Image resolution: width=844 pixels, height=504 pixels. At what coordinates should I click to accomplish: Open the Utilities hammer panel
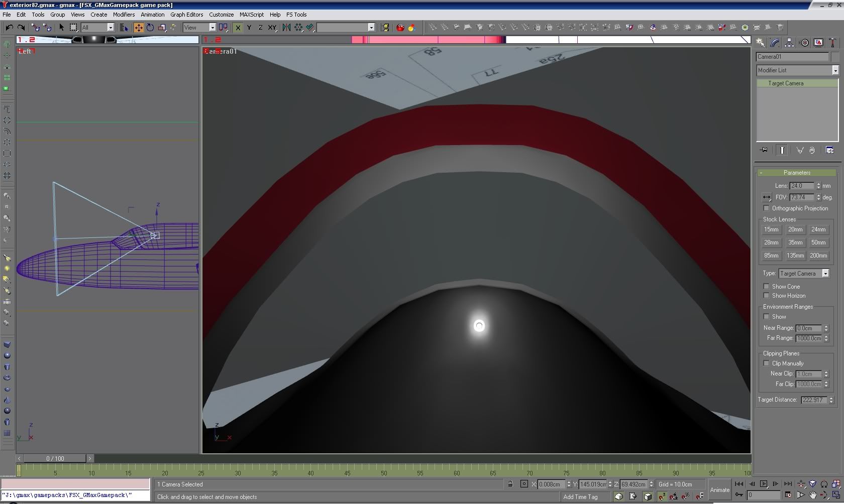(x=832, y=43)
